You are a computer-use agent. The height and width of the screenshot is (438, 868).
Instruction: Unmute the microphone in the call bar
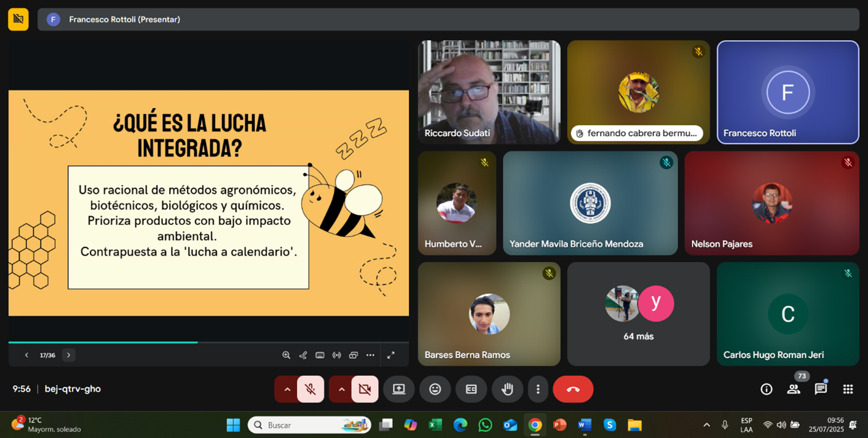(x=310, y=389)
